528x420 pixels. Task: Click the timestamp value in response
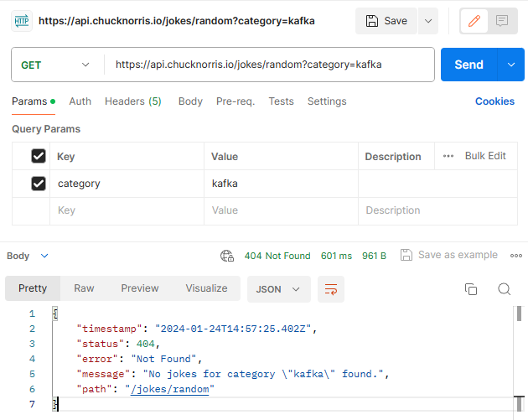click(x=233, y=329)
